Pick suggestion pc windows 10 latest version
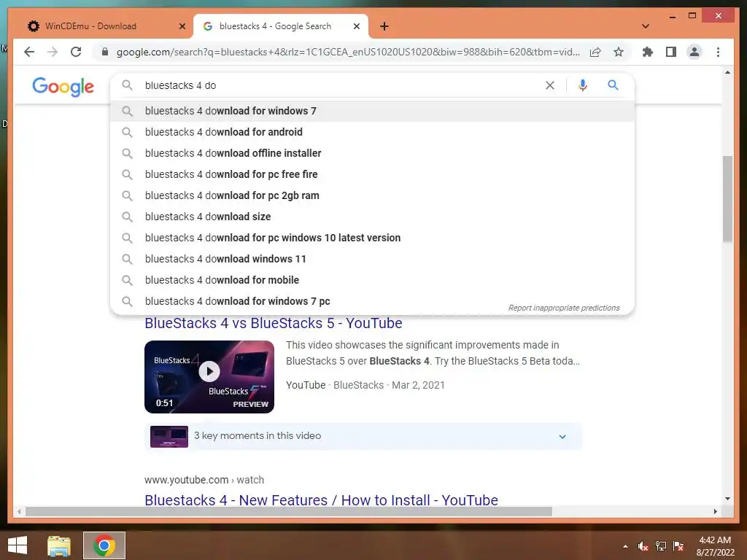747x560 pixels. pos(372,238)
